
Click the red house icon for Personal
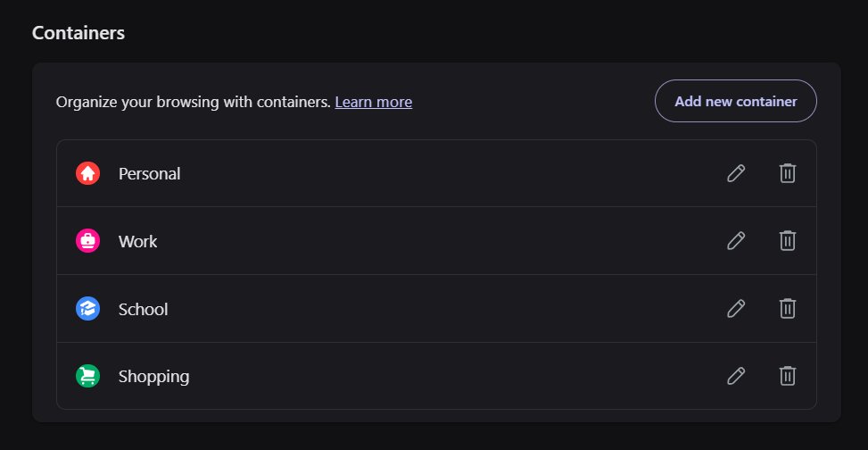coord(87,173)
